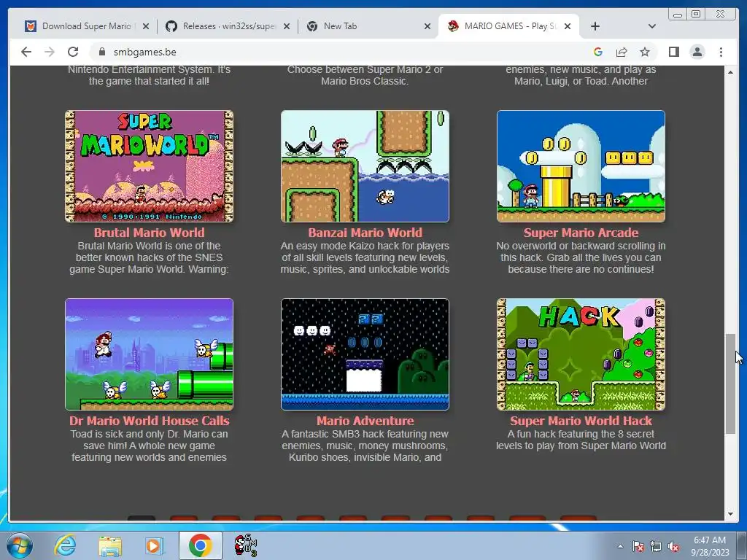Open Windows Media Player from taskbar
The image size is (747, 560).
point(154,545)
